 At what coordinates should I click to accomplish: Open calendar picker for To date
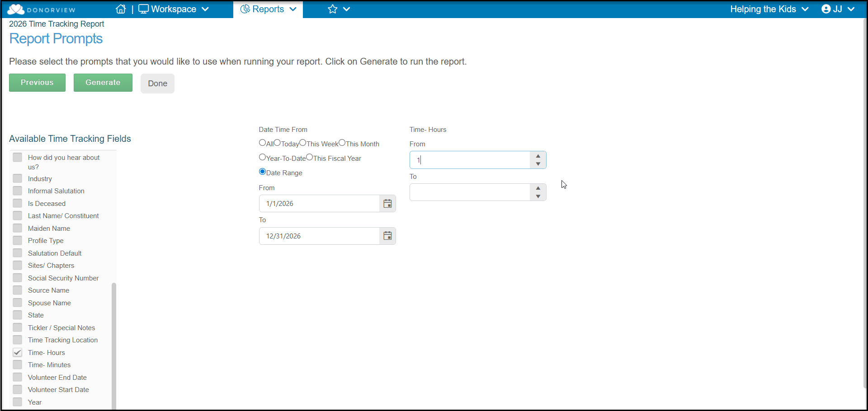(x=387, y=236)
